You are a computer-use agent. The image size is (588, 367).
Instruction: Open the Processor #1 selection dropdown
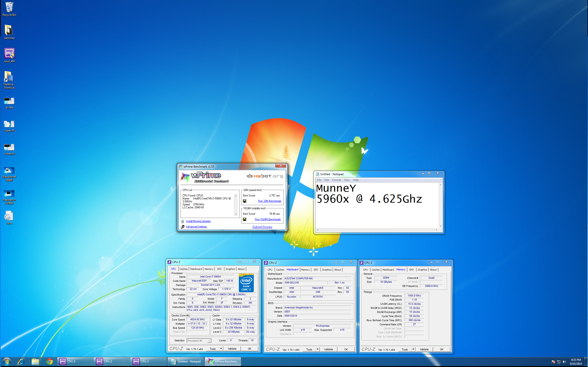pos(199,340)
